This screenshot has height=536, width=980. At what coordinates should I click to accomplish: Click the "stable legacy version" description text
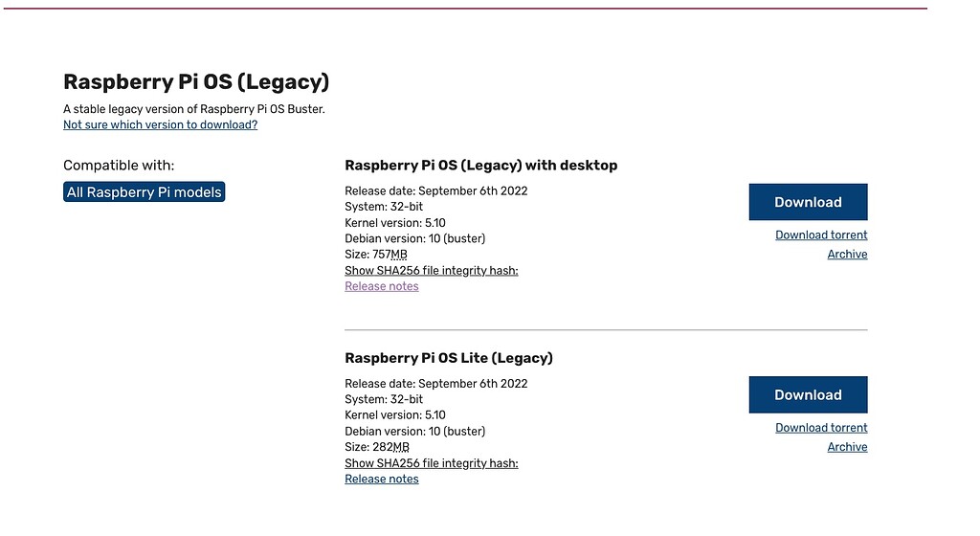coord(194,109)
